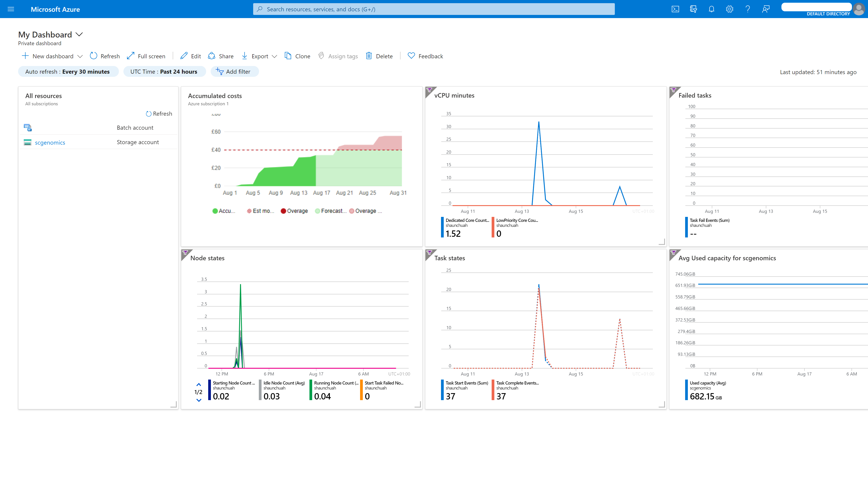Click the Batch account resource icon
Screen dimensions: 868x488
coord(28,128)
